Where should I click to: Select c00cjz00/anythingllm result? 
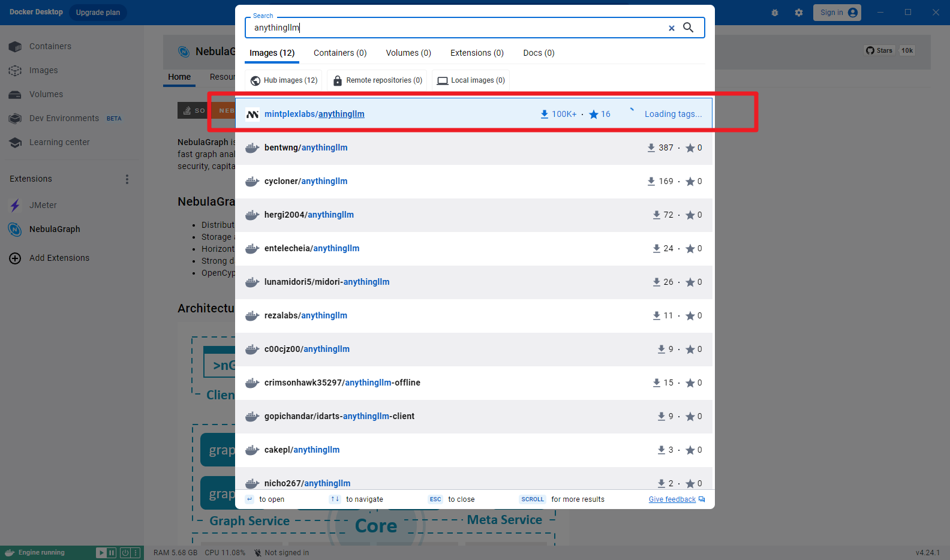pyautogui.click(x=474, y=349)
